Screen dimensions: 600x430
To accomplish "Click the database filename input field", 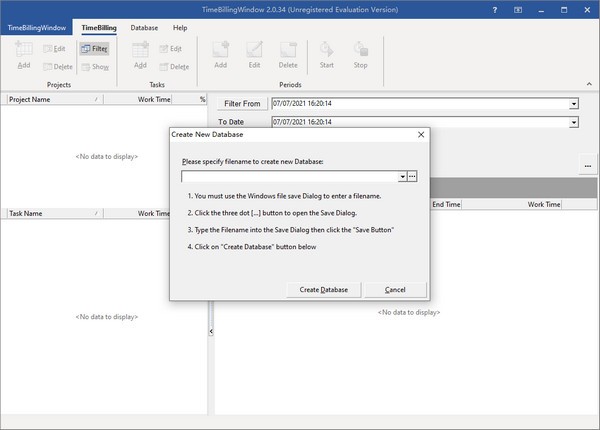I will (x=289, y=176).
